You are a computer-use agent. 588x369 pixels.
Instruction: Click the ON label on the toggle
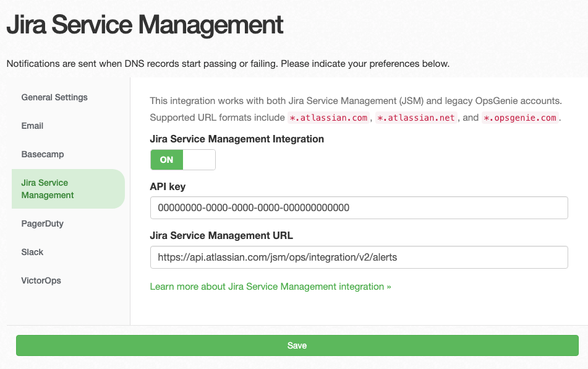(166, 160)
